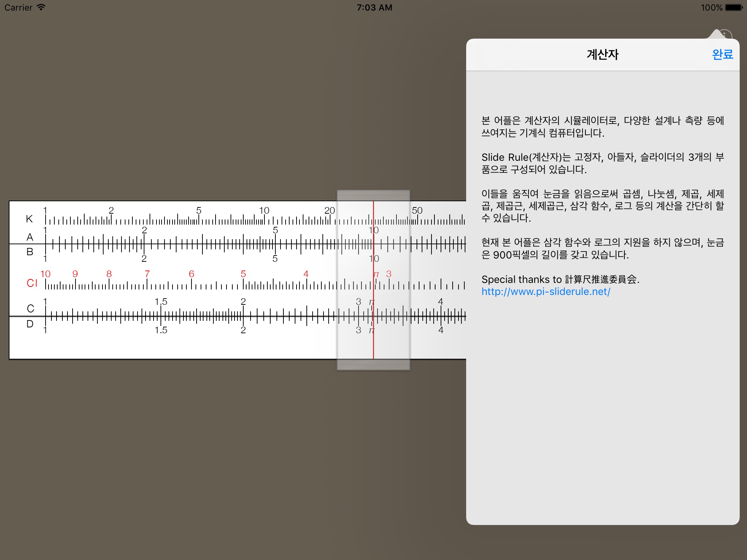Viewport: 747px width, 560px height.
Task: Tap the info icon behind the popover
Action: click(725, 35)
